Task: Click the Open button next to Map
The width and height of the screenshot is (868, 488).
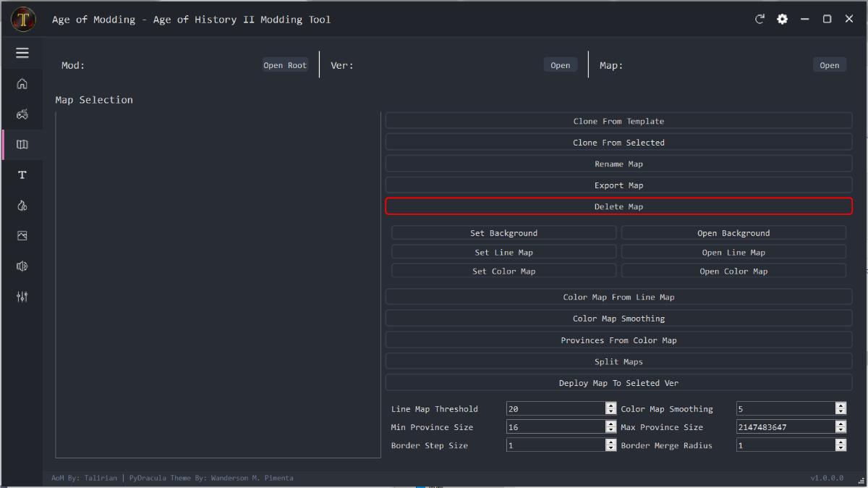Action: click(830, 65)
